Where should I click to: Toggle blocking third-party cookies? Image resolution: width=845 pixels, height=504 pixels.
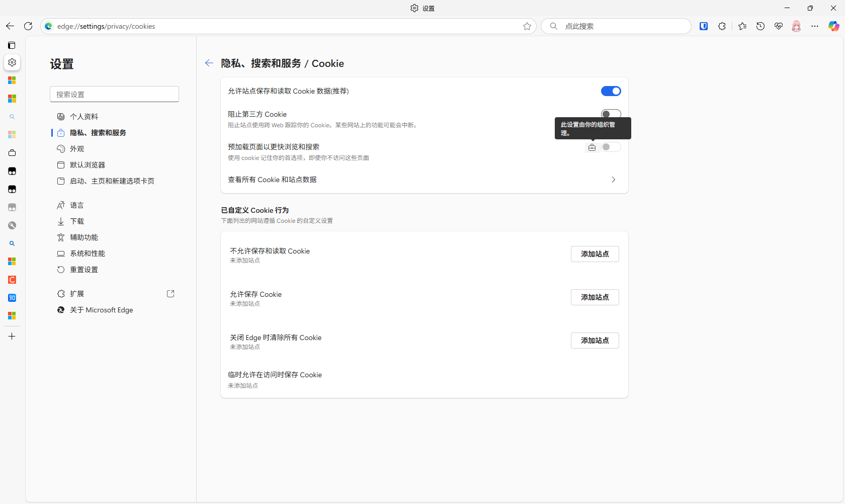coord(611,114)
